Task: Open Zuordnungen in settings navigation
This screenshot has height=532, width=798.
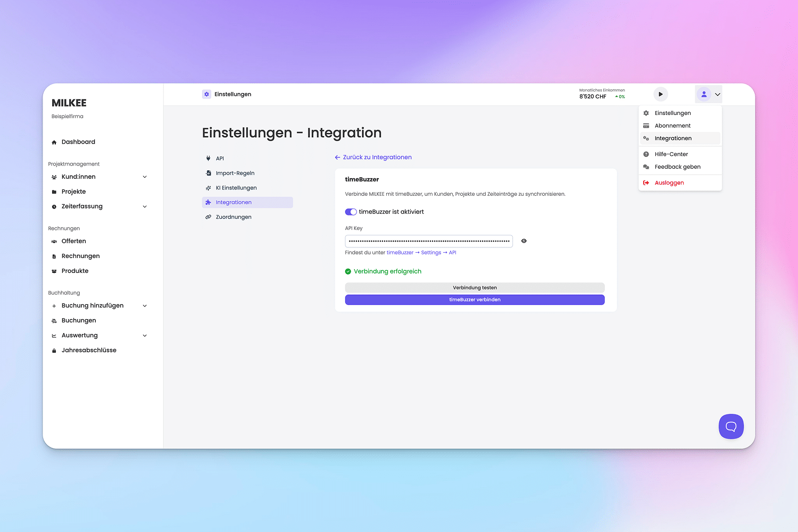Action: tap(234, 217)
